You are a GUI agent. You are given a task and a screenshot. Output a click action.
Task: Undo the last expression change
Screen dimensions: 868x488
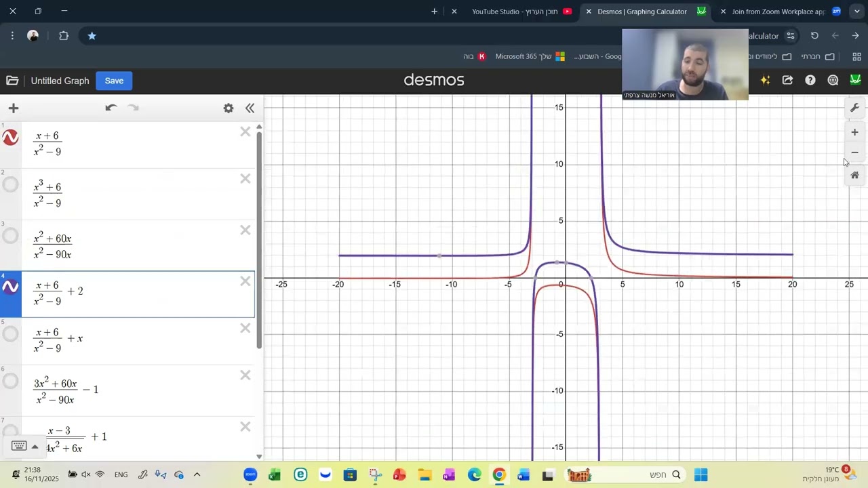tap(111, 108)
